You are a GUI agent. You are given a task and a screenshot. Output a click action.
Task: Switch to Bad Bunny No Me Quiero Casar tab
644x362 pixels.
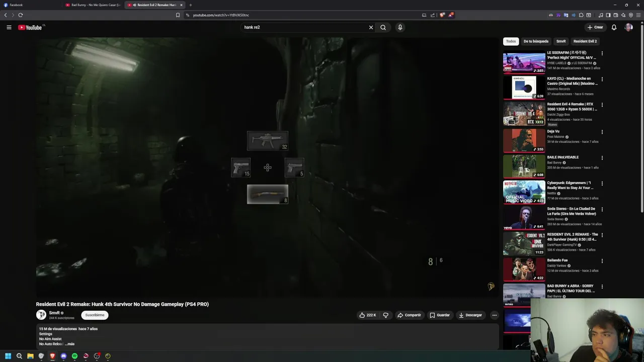coord(92,5)
